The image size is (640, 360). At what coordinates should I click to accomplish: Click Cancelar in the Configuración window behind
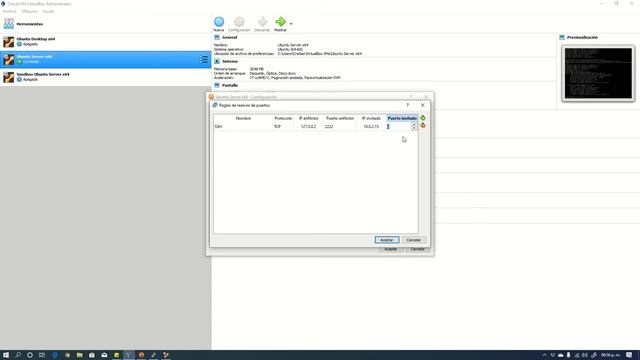click(417, 249)
